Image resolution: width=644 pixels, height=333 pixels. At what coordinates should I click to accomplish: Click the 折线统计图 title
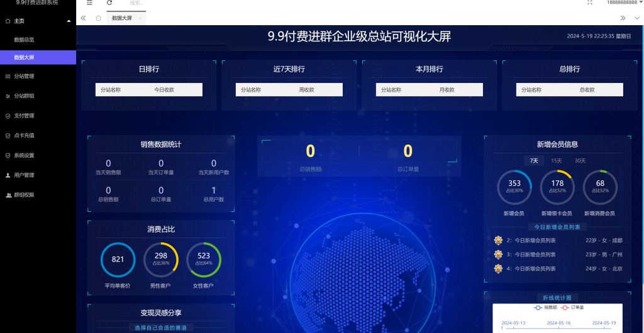[557, 298]
